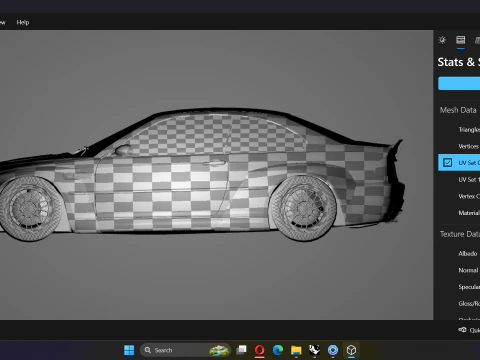Switch to the Stats & Shading panel icon
The width and height of the screenshot is (480, 360).
pyautogui.click(x=461, y=40)
